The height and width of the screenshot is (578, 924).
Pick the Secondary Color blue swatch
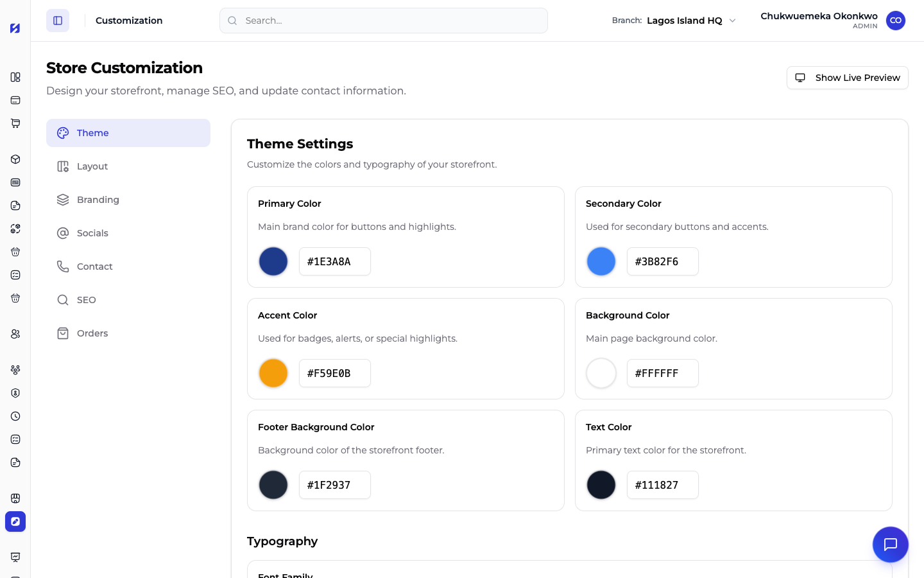click(601, 261)
